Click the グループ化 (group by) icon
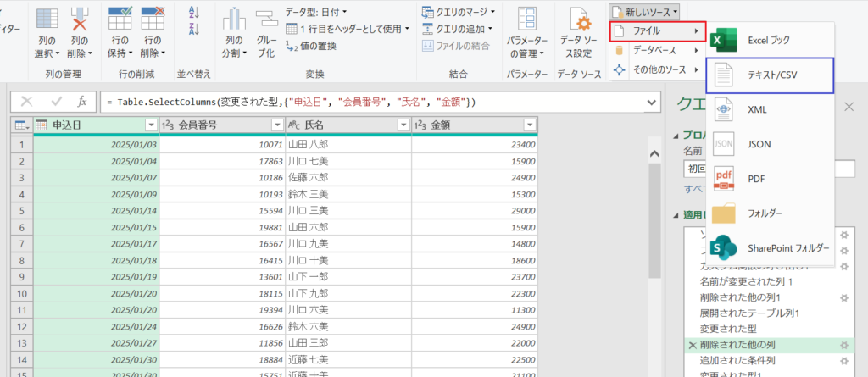Screen dimensions: 868x377 pyautogui.click(x=265, y=20)
